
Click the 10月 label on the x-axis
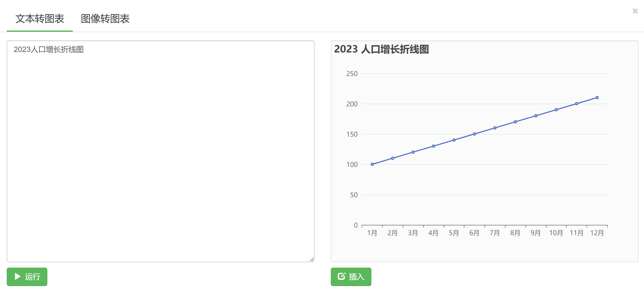tap(556, 232)
